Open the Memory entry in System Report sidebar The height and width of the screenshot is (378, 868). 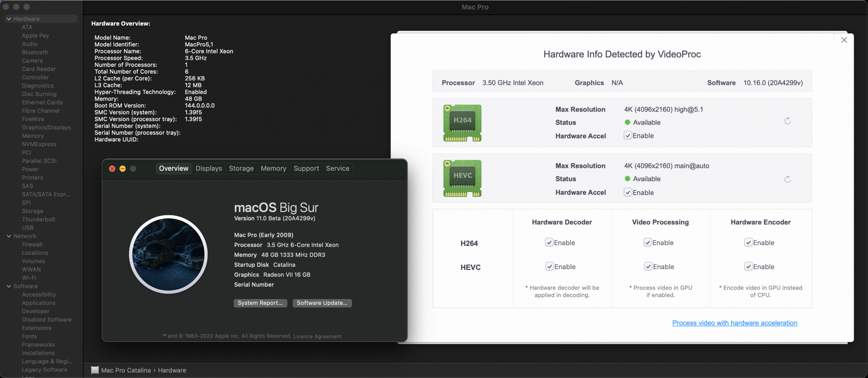click(33, 136)
